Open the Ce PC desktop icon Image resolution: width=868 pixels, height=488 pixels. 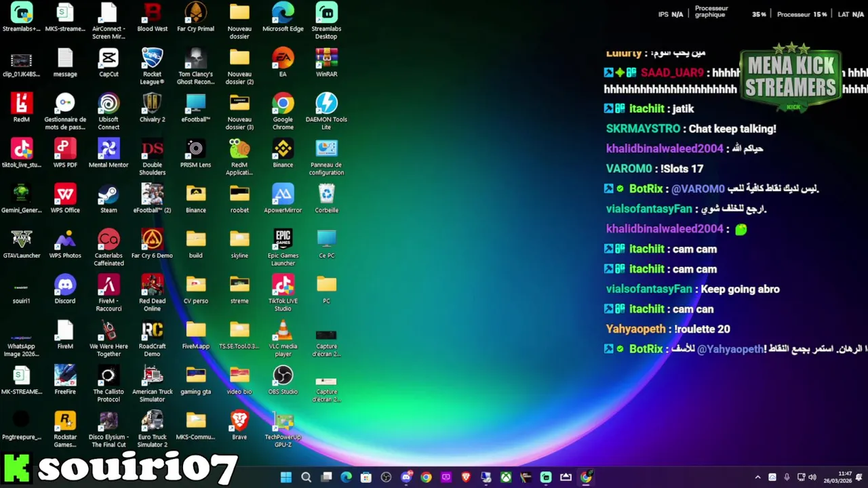tap(326, 245)
